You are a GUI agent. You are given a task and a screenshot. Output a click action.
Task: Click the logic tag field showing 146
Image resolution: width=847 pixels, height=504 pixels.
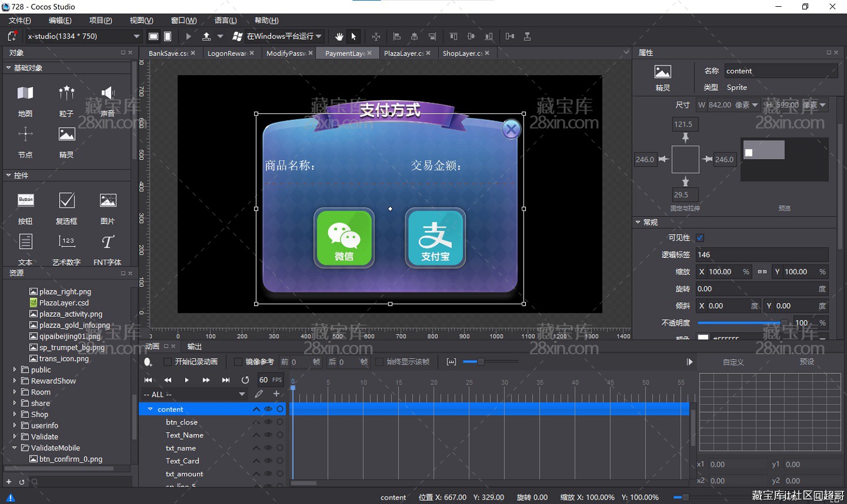click(762, 255)
